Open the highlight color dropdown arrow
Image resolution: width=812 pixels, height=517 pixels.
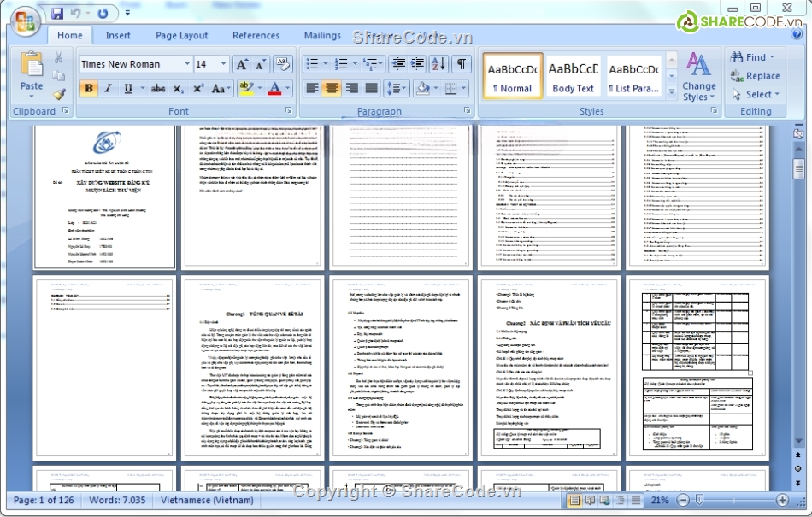tap(260, 89)
